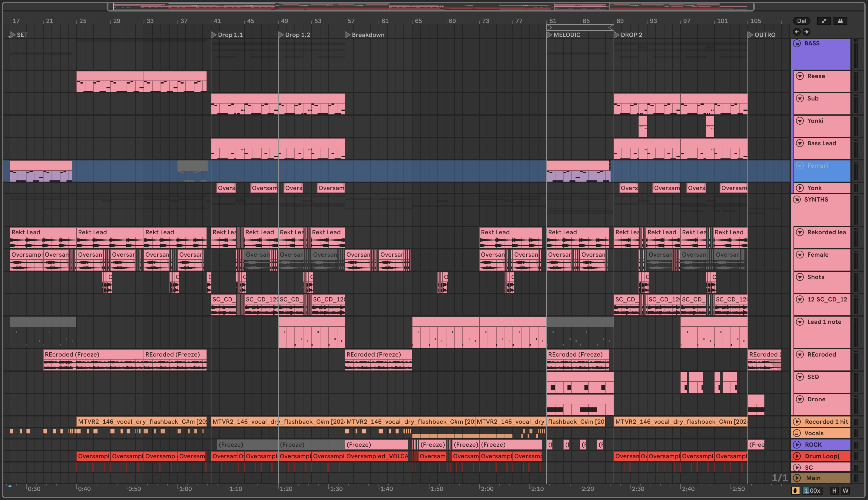Screen dimensions: 868x500
Task: Toggle the Lock Envelopes padlock button
Action: 840,21
